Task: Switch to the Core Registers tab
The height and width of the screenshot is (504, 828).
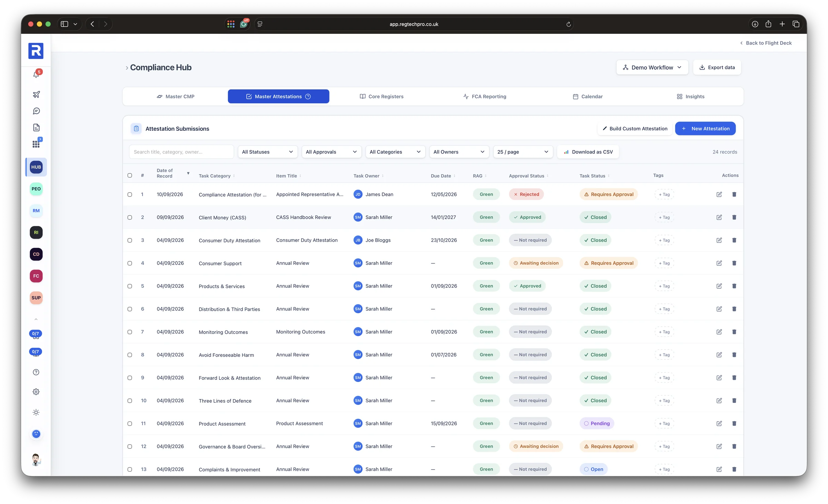Action: click(x=382, y=97)
